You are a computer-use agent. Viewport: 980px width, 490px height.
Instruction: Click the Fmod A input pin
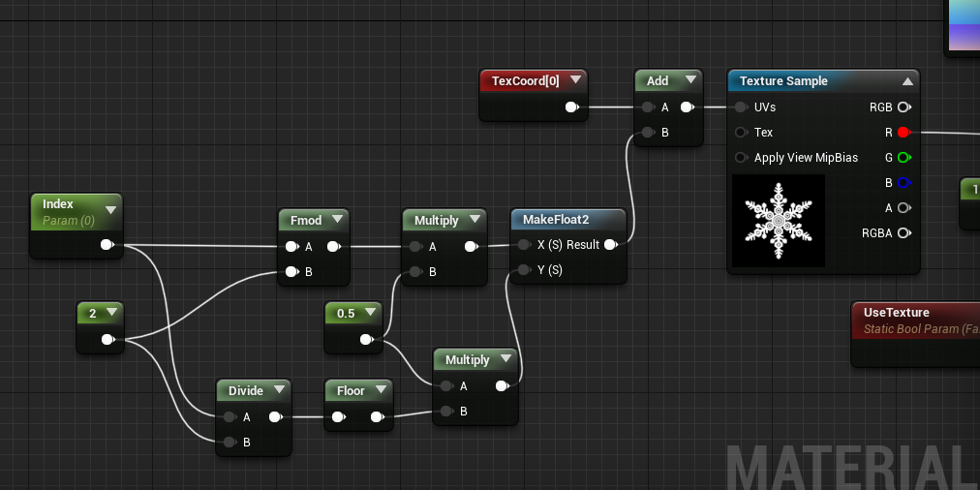point(291,246)
